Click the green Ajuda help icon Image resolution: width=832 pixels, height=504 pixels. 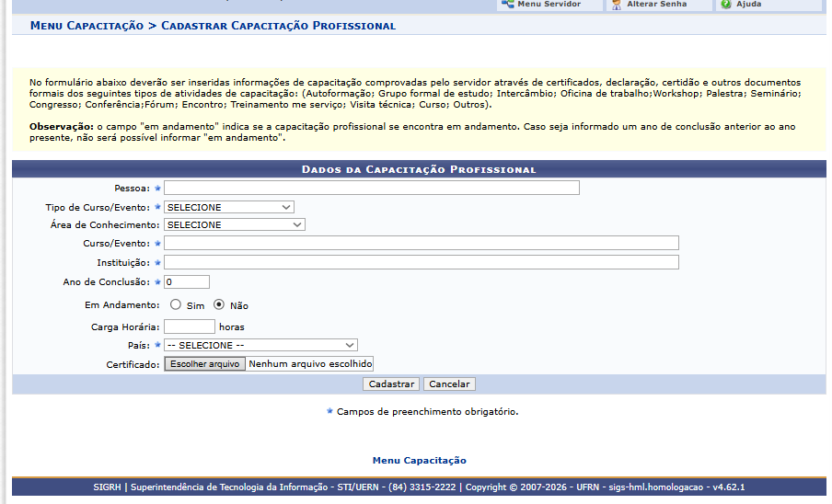(726, 5)
